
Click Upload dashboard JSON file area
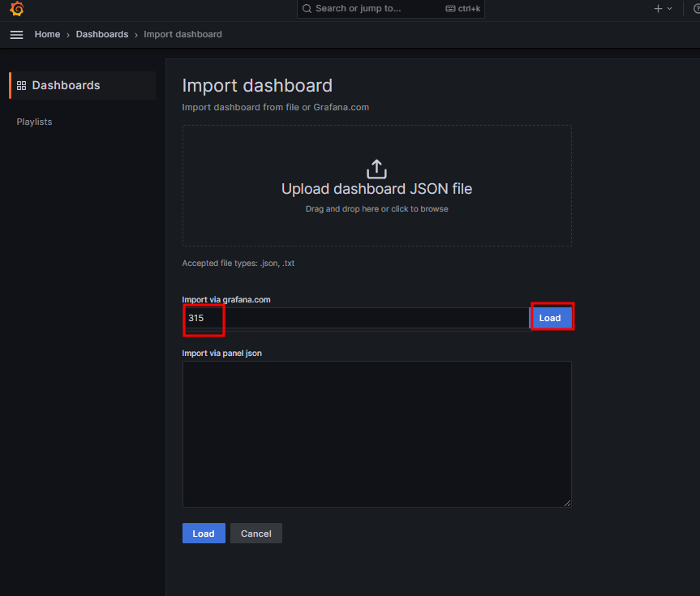pyautogui.click(x=377, y=186)
